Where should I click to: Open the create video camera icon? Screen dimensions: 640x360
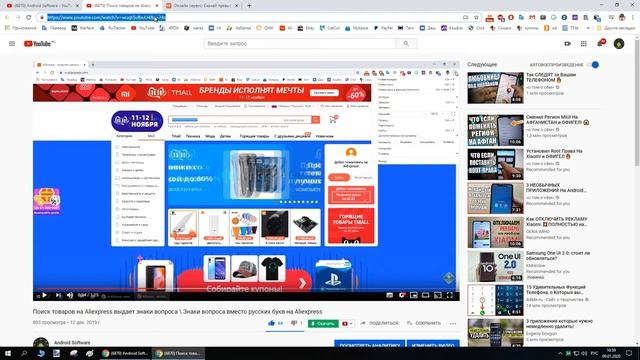[x=567, y=44]
